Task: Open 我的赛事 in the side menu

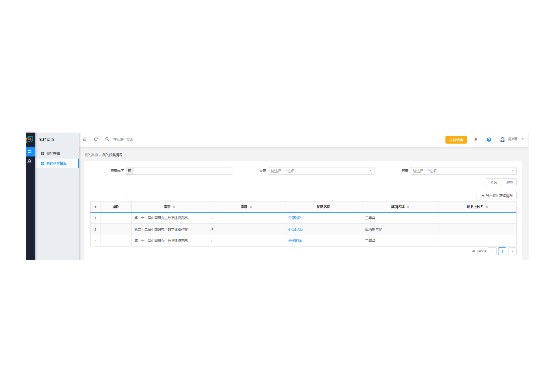Action: [x=57, y=154]
